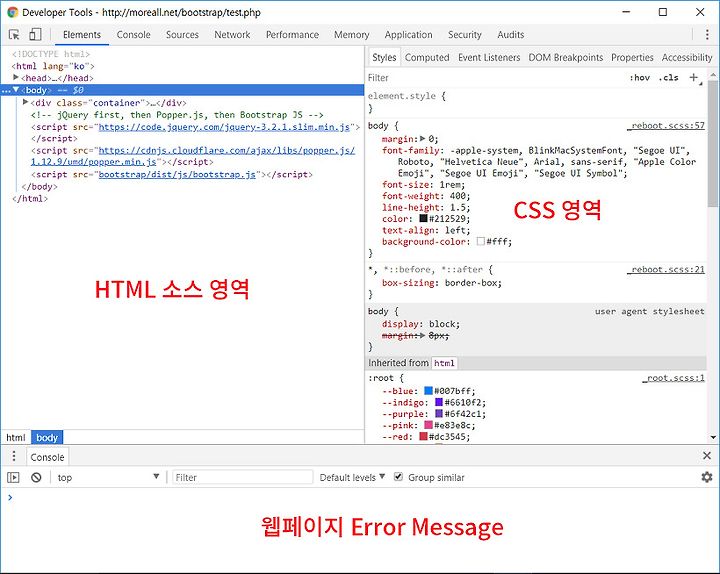Follow the bootstrap/dist/js/bootstrap.js link

pos(177,174)
